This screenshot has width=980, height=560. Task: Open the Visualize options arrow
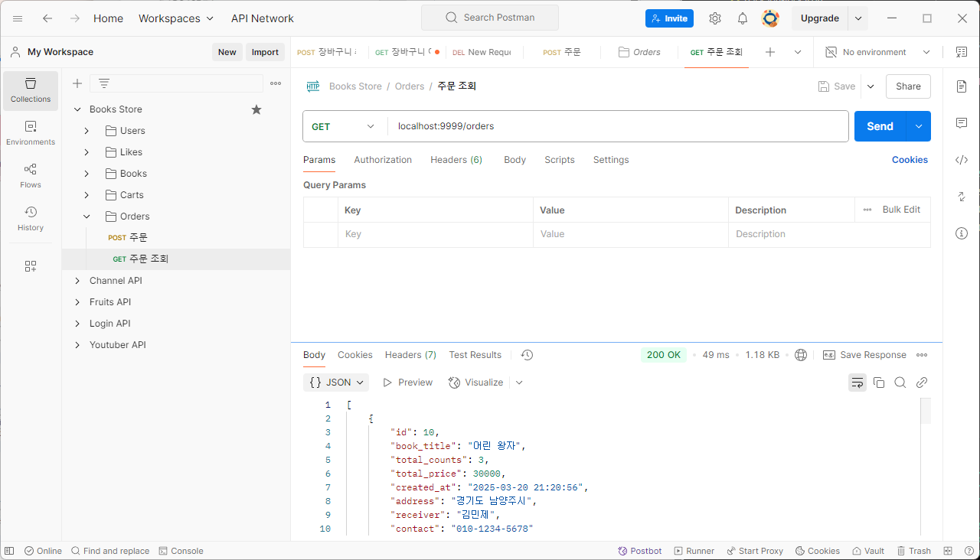pyautogui.click(x=519, y=383)
